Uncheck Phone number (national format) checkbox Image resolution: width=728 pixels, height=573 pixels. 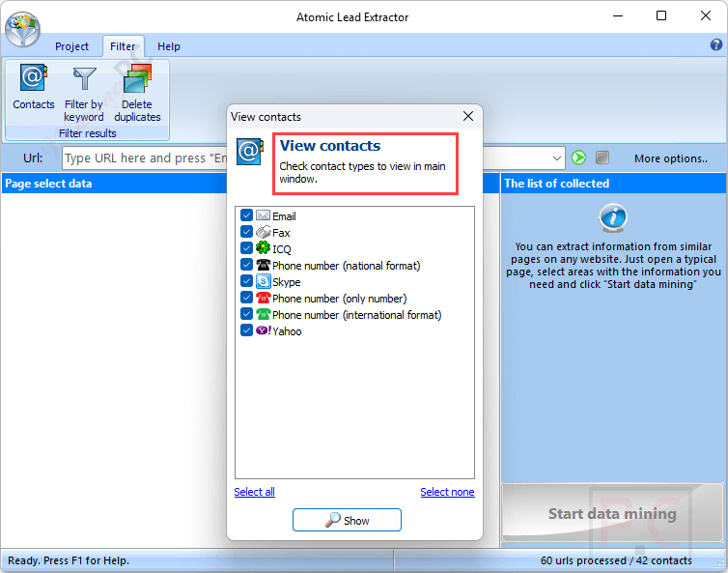click(x=246, y=265)
